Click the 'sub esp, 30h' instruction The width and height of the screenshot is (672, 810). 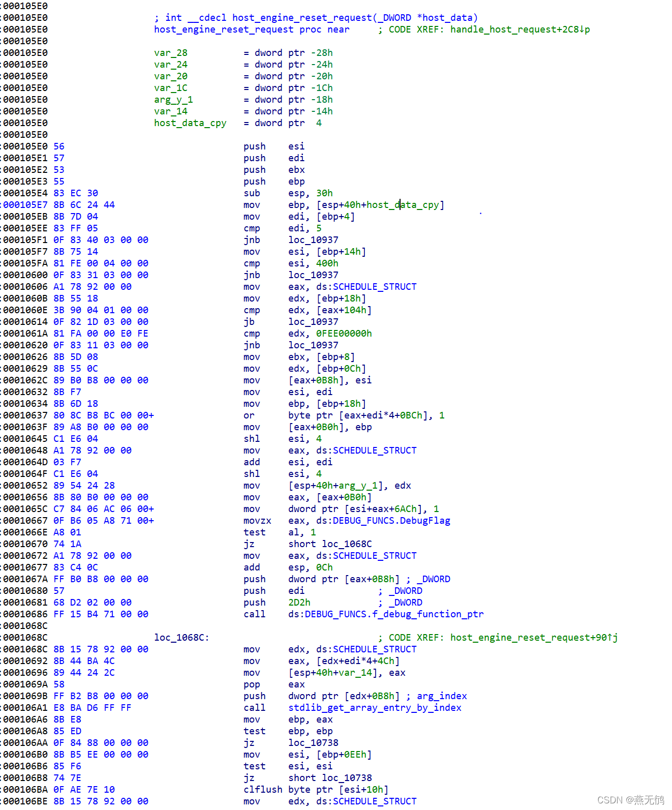coord(288,193)
